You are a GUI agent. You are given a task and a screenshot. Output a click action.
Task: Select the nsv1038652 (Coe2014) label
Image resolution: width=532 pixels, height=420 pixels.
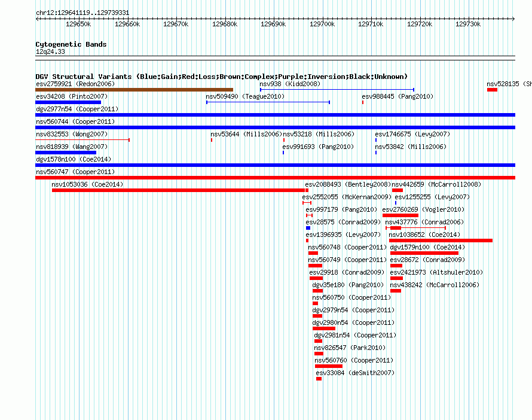[424, 235]
